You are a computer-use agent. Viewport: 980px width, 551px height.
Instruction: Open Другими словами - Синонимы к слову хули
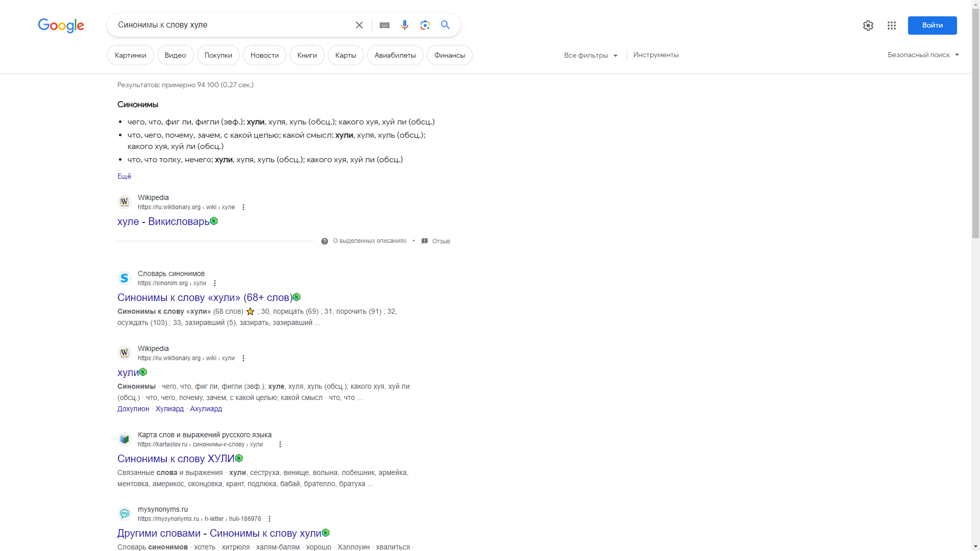219,533
